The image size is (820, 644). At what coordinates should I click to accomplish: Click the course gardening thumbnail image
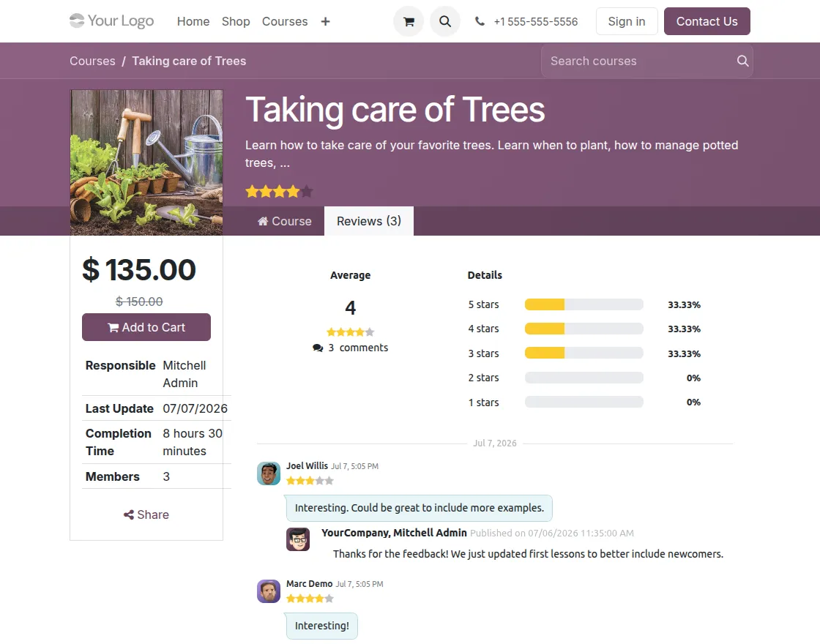(x=146, y=162)
